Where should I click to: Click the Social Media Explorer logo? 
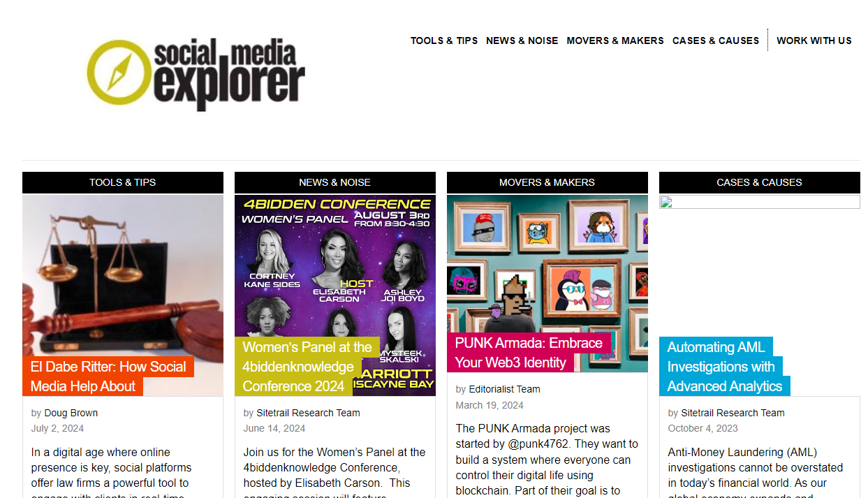click(196, 75)
